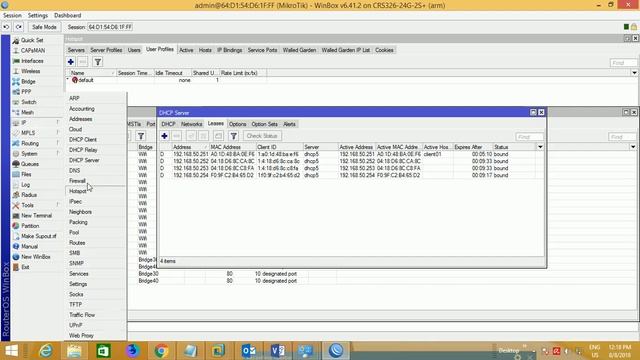Click the filter icon in Hotspot window
The width and height of the screenshot is (640, 360).
(98, 62)
